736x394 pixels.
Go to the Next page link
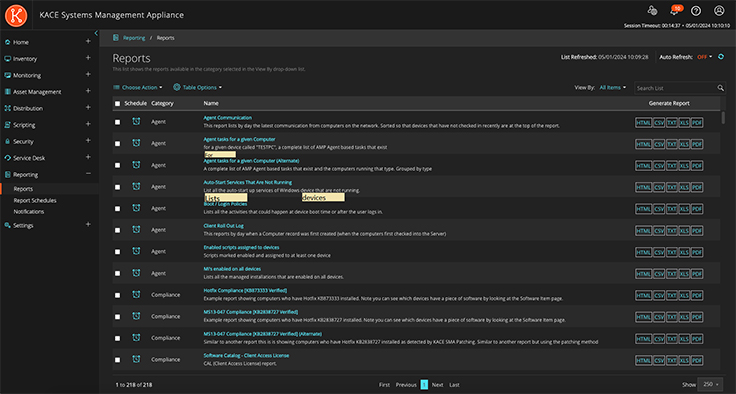tap(437, 385)
